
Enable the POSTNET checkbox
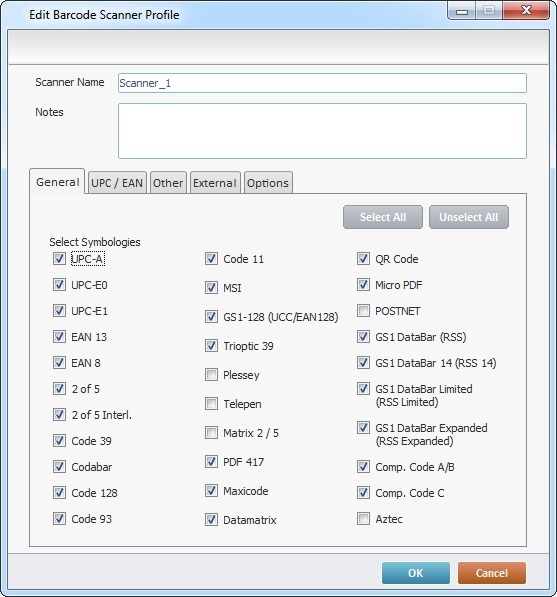click(x=363, y=311)
